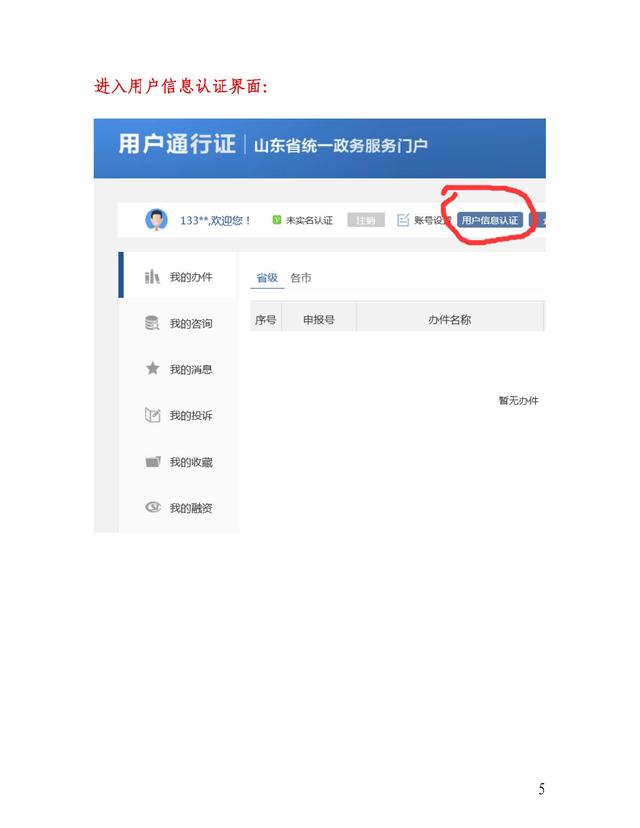The image size is (640, 828).
Task: Click the 办件名称 column header
Action: pyautogui.click(x=449, y=319)
